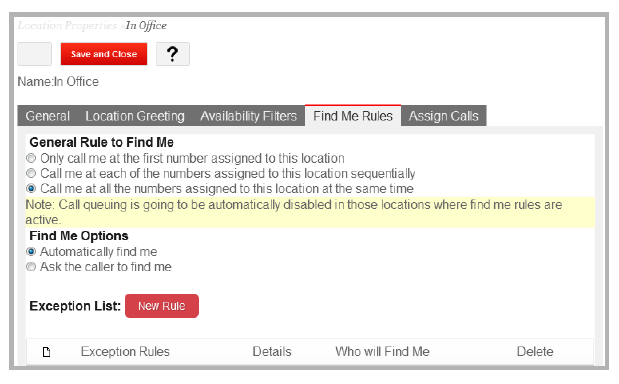
Task: Go to the Assign Calls tab
Action: tap(444, 116)
